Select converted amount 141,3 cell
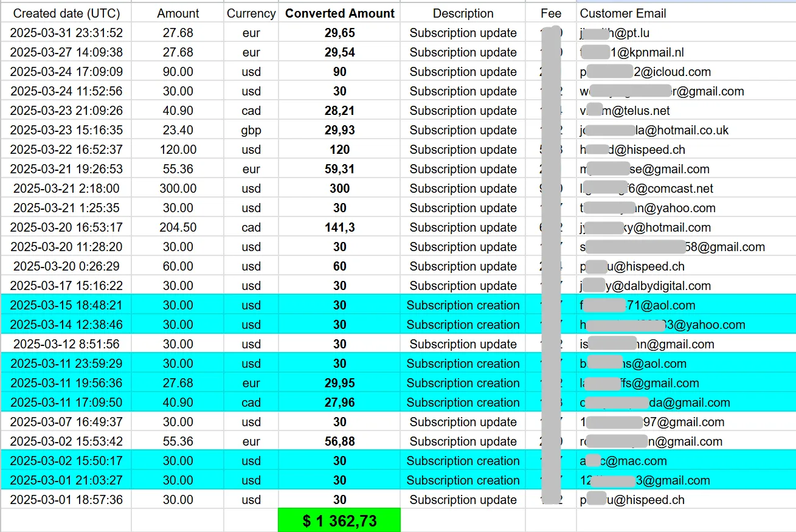 tap(339, 227)
